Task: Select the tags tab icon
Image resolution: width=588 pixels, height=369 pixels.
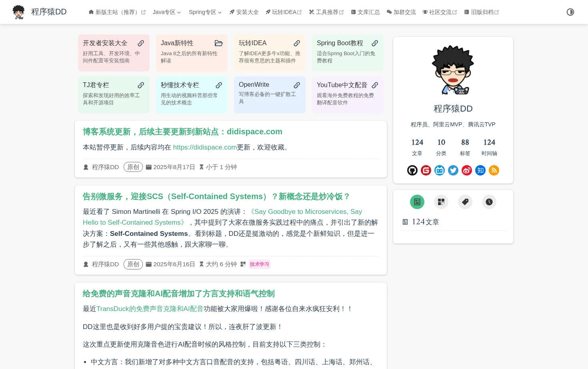Action: click(x=465, y=202)
